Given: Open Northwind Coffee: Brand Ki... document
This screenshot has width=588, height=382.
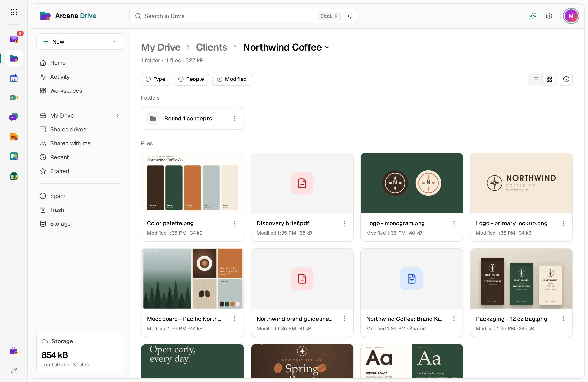Looking at the screenshot, I should [x=412, y=293].
